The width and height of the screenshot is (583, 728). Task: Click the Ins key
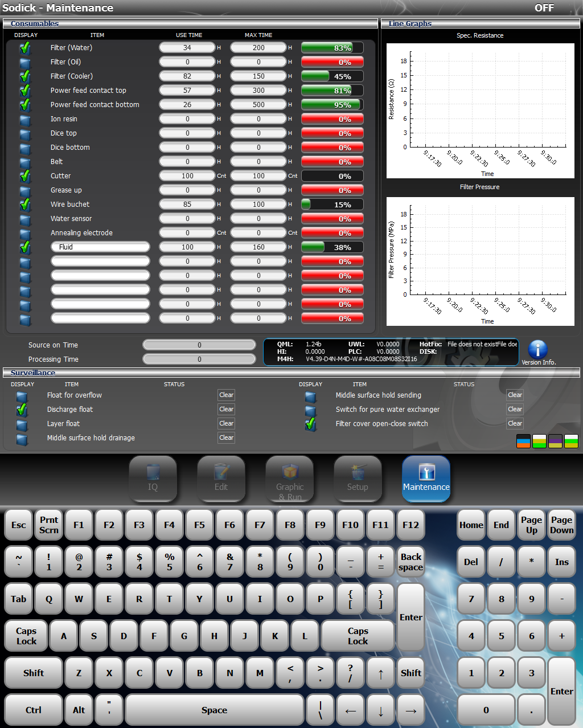(562, 562)
